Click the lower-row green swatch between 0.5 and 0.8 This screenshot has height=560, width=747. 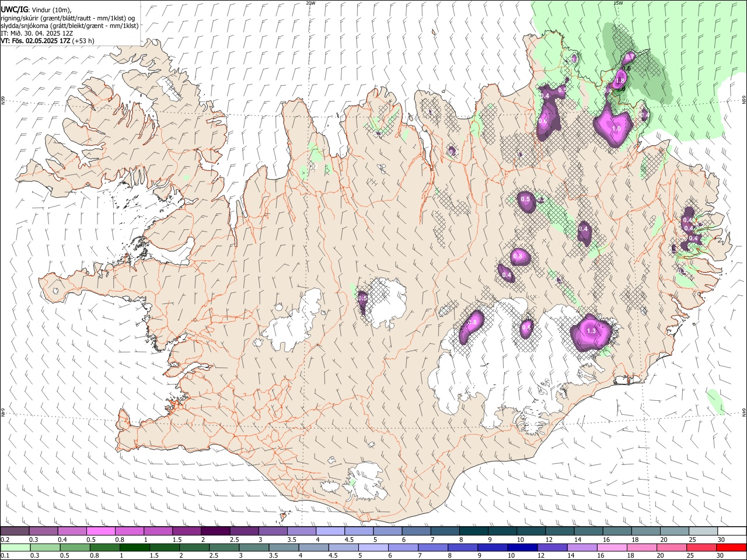click(x=75, y=547)
